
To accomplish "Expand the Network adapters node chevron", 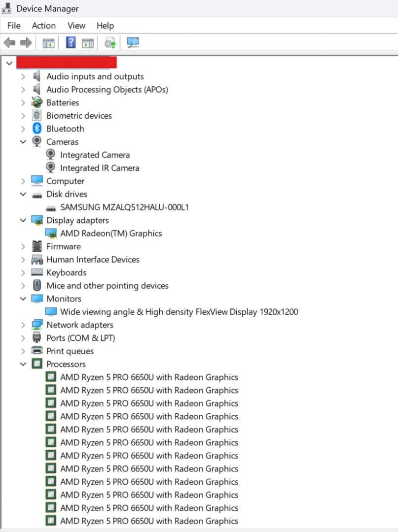I will (23, 325).
